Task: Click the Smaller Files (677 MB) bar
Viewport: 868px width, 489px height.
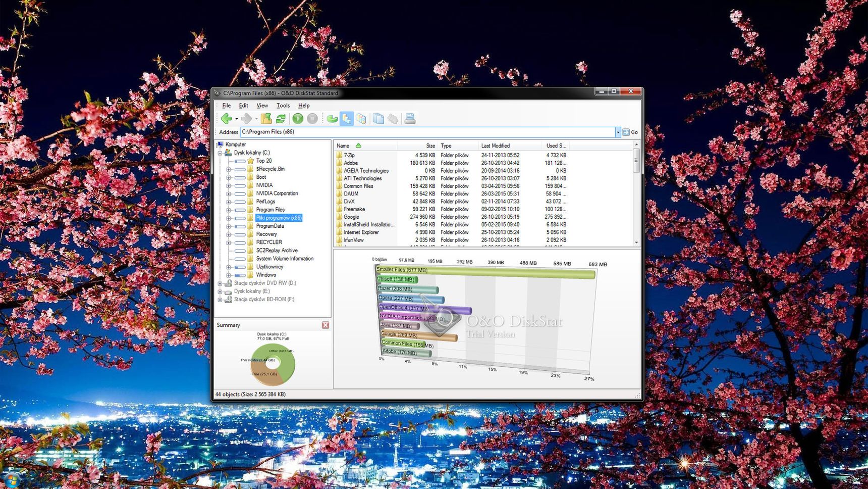Action: pos(485,272)
